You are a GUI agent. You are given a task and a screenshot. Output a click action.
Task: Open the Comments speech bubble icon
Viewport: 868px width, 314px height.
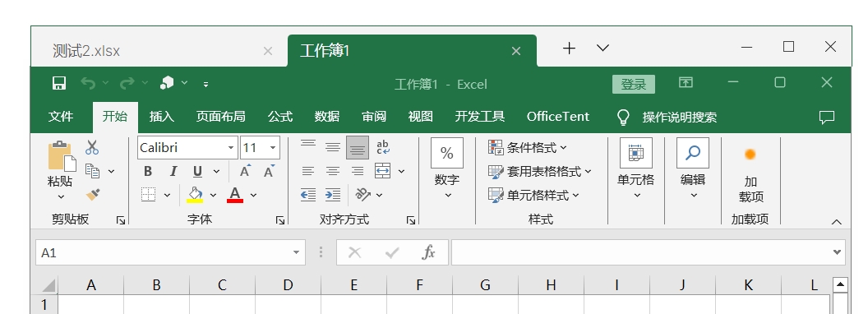tap(826, 117)
